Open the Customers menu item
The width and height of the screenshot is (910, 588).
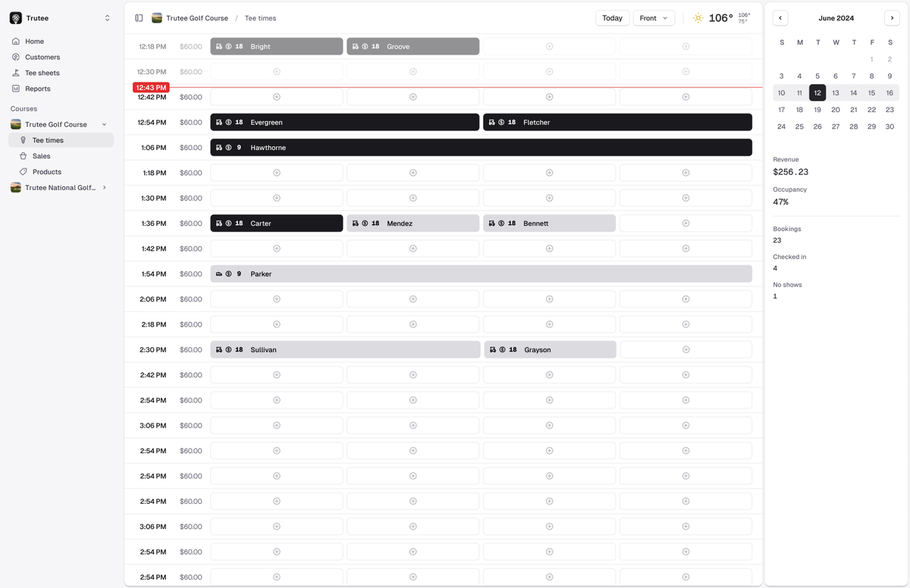[61, 57]
